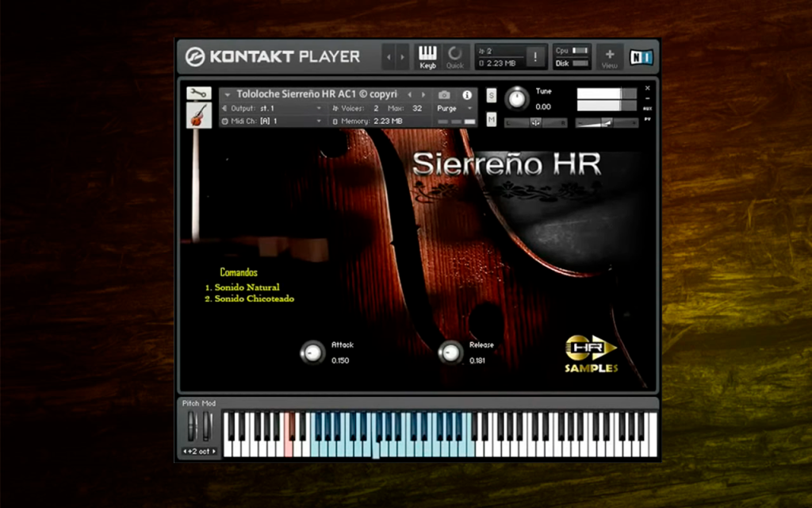Click the violin instrument thumbnail icon
Image resolution: width=812 pixels, height=508 pixels.
[199, 115]
